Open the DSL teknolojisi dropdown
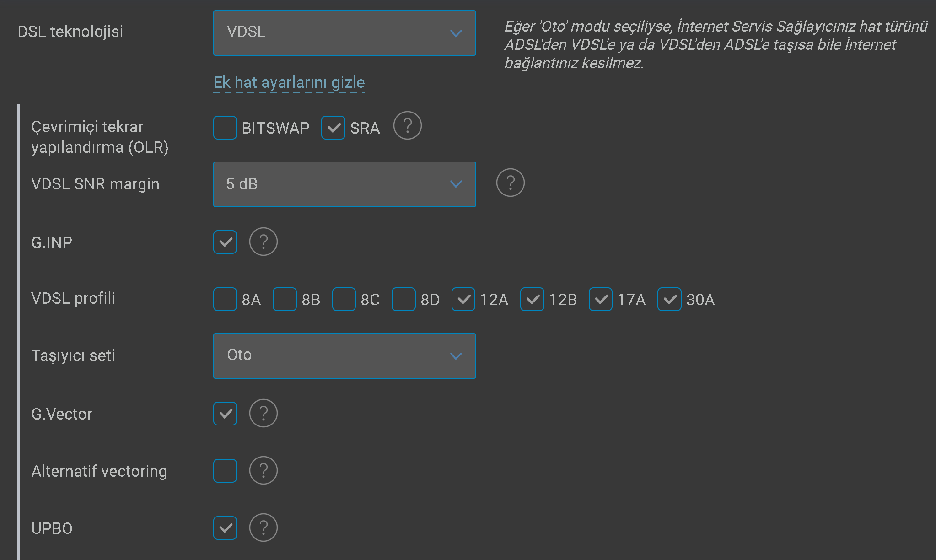This screenshot has width=936, height=560. click(344, 33)
